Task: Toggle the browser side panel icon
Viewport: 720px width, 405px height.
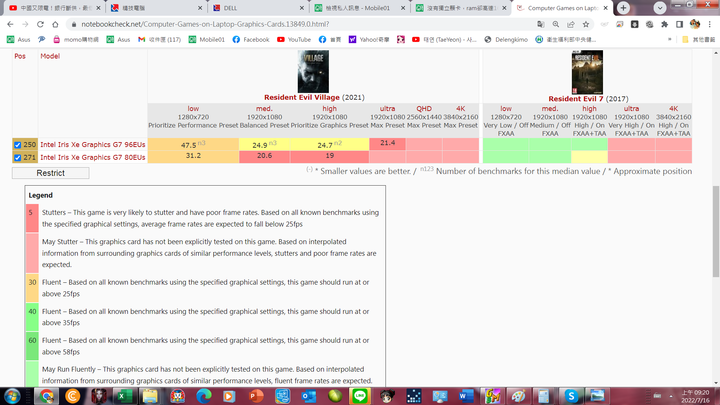Action: 680,24
